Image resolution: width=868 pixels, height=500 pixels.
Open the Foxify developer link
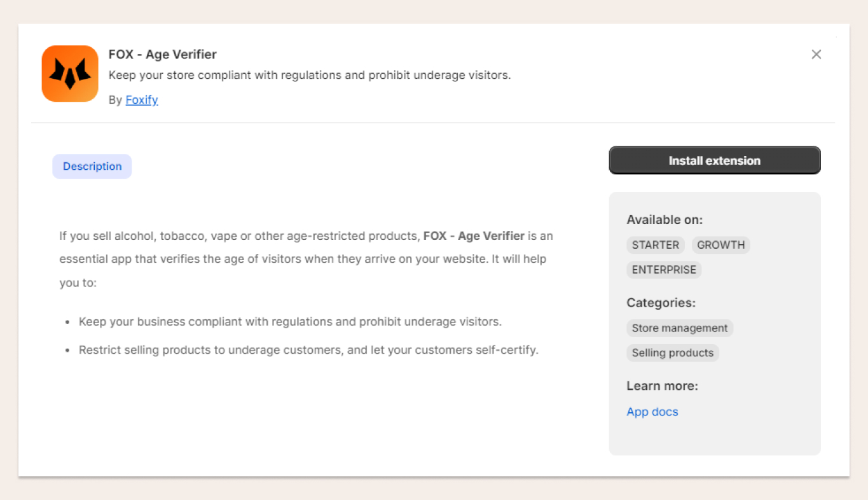pyautogui.click(x=142, y=100)
